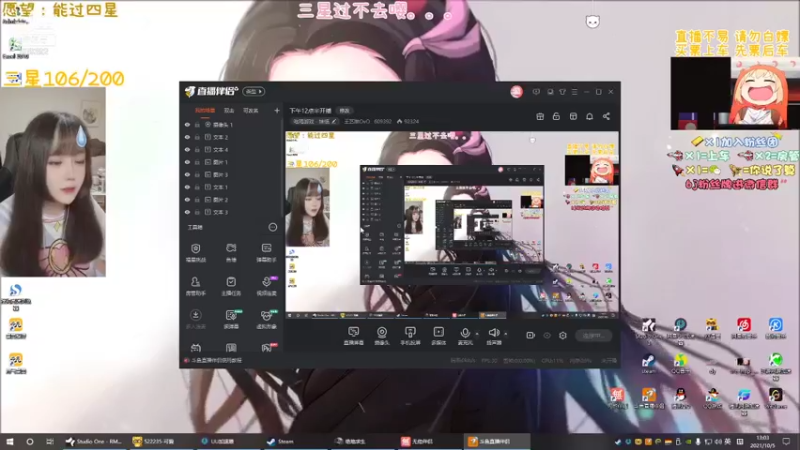Viewport: 800px width, 450px height.
Task: Toggle eye icon for 文本 3
Action: [x=187, y=212]
